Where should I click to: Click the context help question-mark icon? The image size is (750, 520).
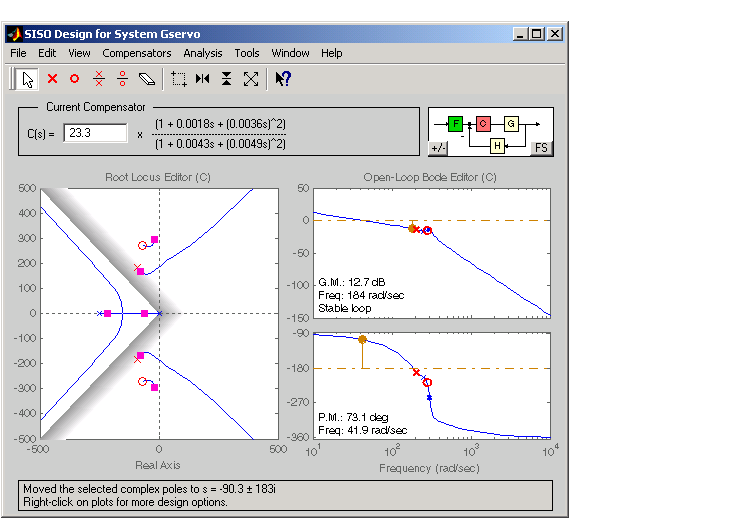tap(283, 78)
